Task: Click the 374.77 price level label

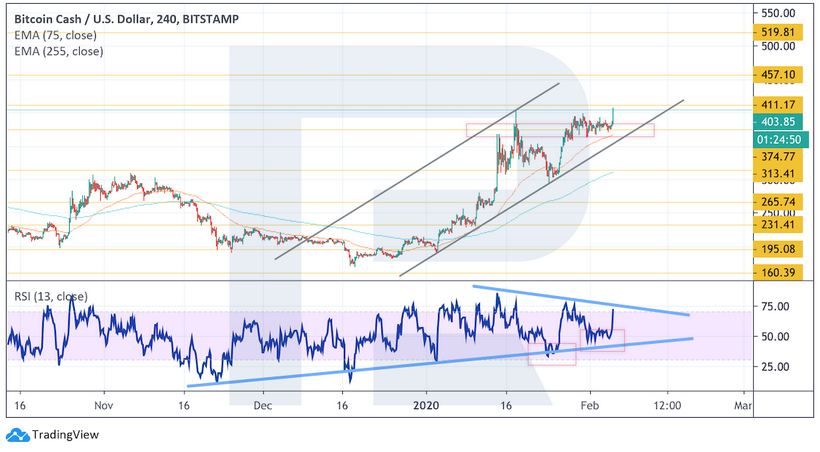Action: pos(778,157)
